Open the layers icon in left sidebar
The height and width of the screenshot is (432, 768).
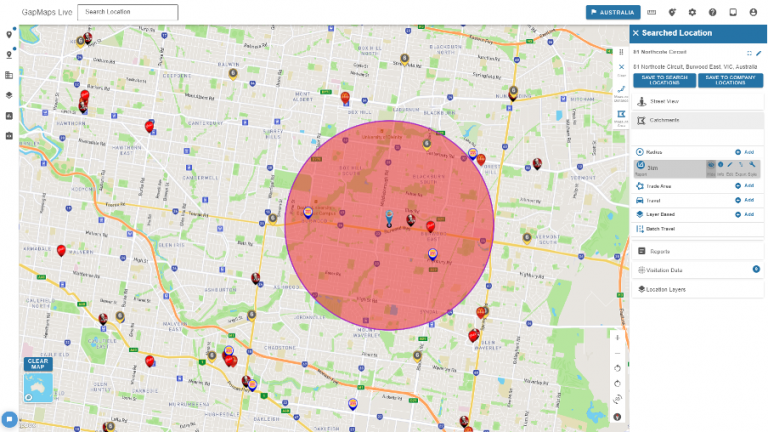pyautogui.click(x=9, y=95)
